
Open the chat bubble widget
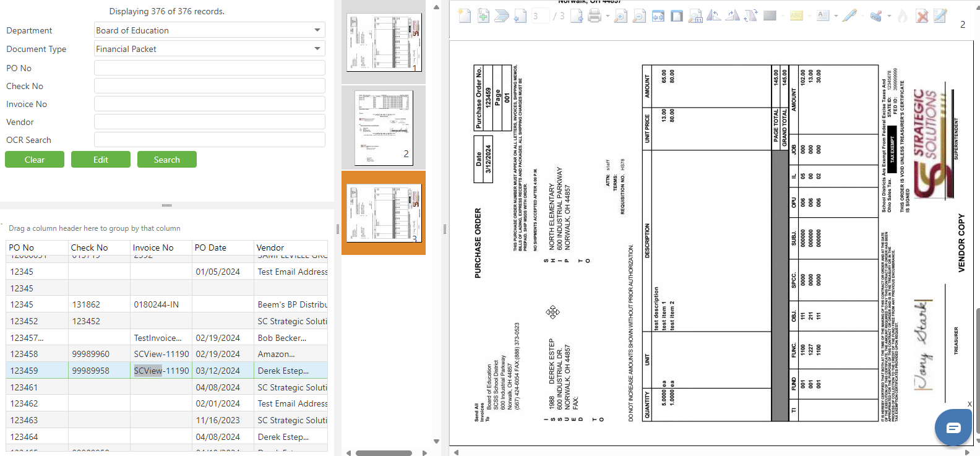[953, 428]
